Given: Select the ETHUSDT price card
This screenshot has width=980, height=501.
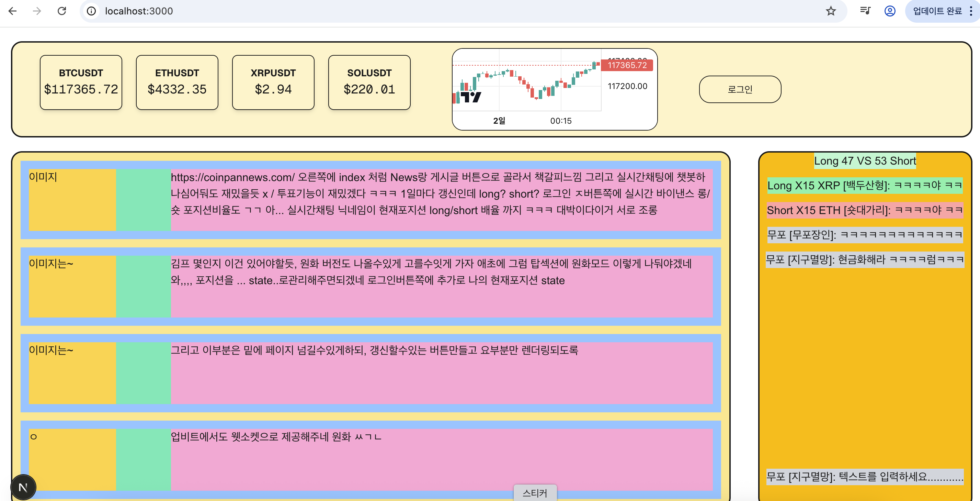Looking at the screenshot, I should (x=177, y=82).
